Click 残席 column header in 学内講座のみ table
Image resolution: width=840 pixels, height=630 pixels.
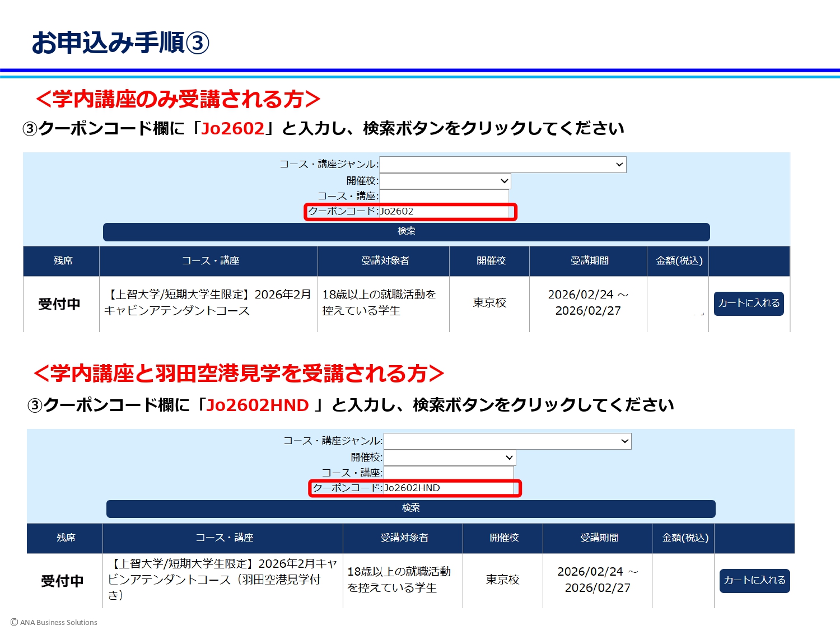(x=63, y=260)
